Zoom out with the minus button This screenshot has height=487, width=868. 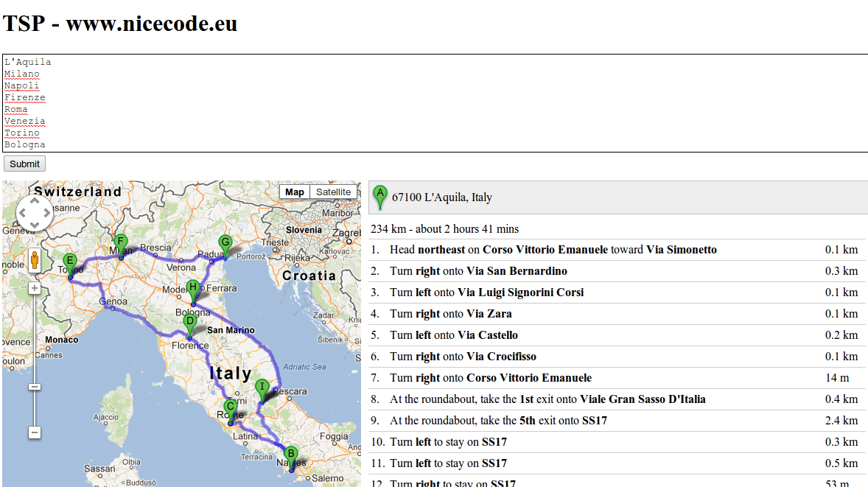pyautogui.click(x=35, y=432)
